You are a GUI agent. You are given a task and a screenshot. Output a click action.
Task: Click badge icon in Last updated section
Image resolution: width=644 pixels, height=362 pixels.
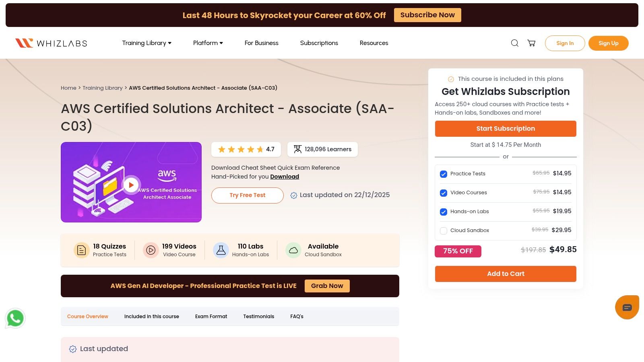click(73, 349)
